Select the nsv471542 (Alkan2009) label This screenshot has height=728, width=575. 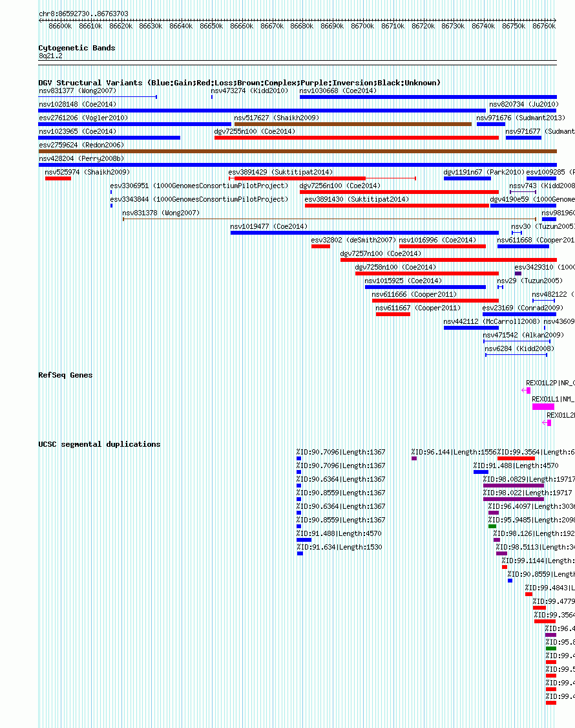click(x=523, y=335)
